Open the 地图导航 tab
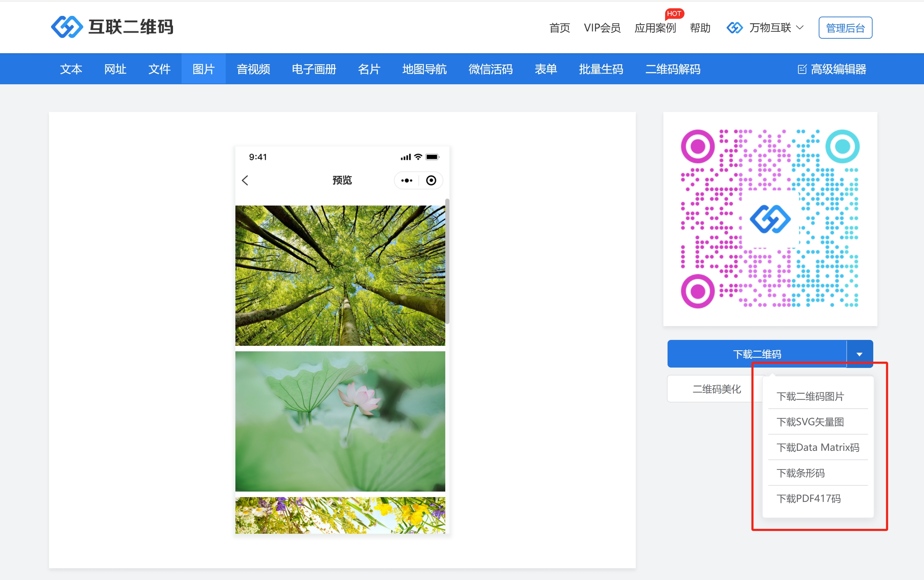The height and width of the screenshot is (580, 924). coord(424,69)
